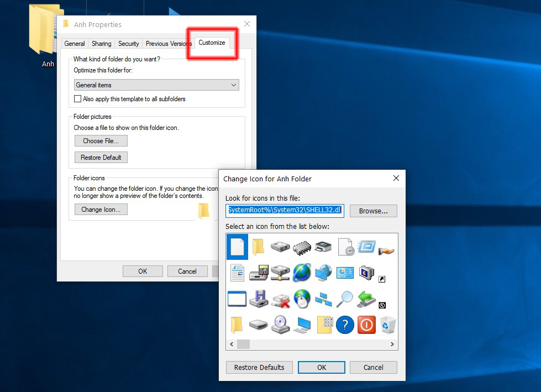Screen dimensions: 541x392
Task: Close the Change Icon dialog
Action: point(396,178)
